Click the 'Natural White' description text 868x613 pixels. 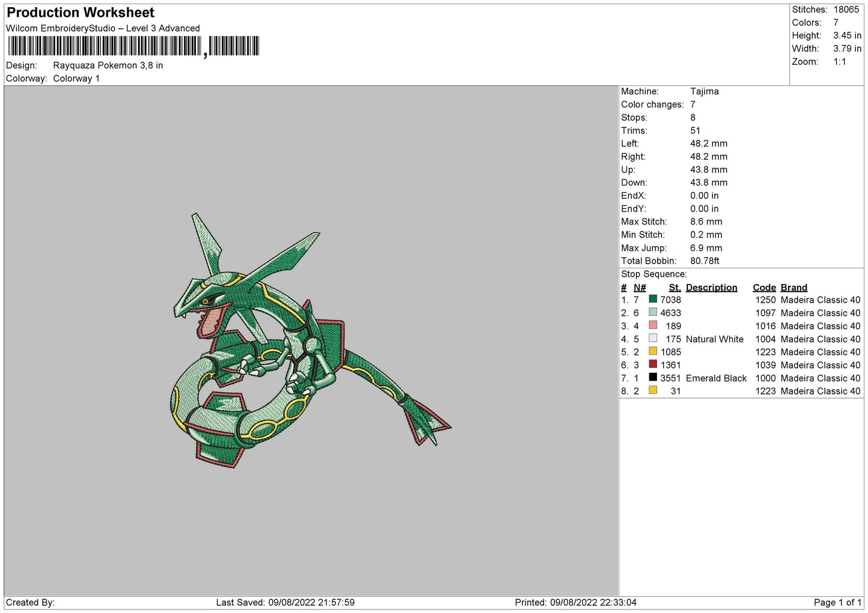click(714, 339)
